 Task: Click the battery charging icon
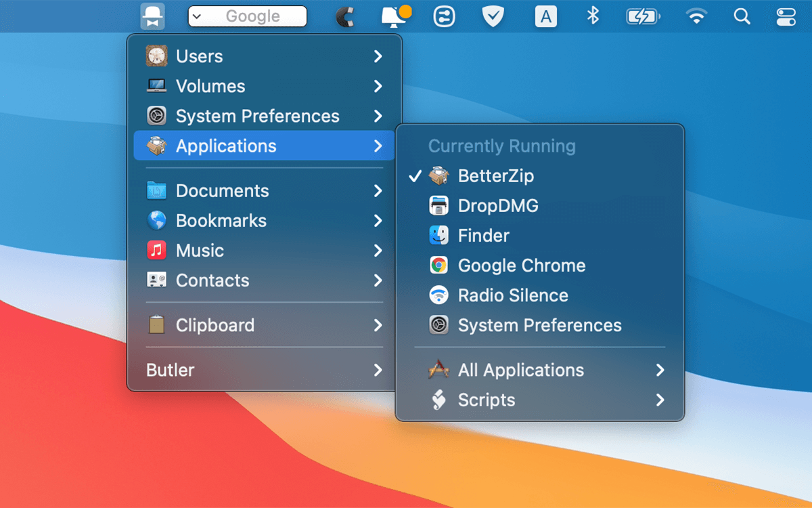[x=644, y=16]
